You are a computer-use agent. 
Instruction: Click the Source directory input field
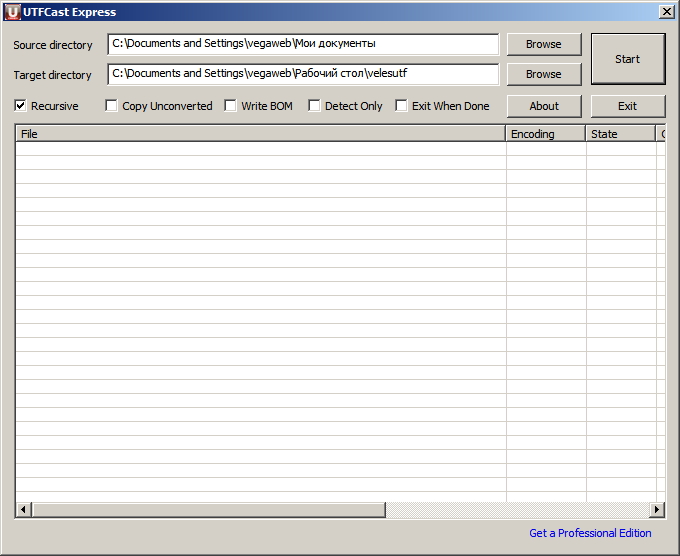303,44
